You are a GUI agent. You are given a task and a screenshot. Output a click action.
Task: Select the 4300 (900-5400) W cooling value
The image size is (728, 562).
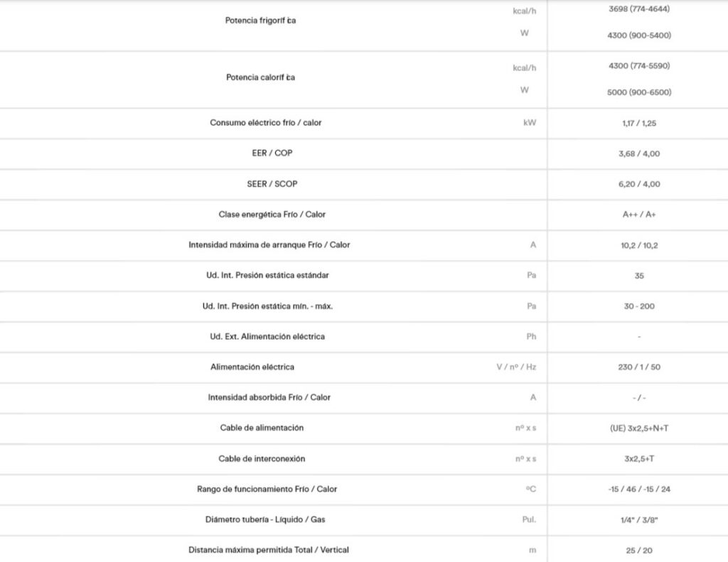[x=639, y=36]
